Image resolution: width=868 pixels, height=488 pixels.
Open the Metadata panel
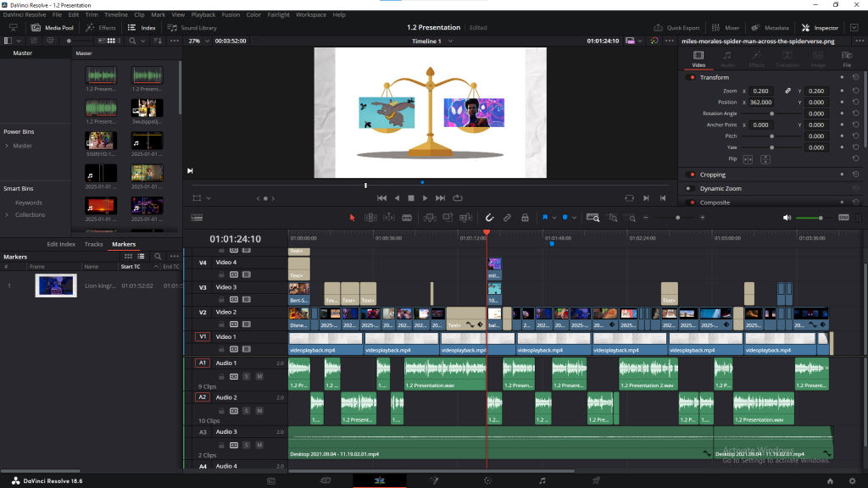[770, 28]
